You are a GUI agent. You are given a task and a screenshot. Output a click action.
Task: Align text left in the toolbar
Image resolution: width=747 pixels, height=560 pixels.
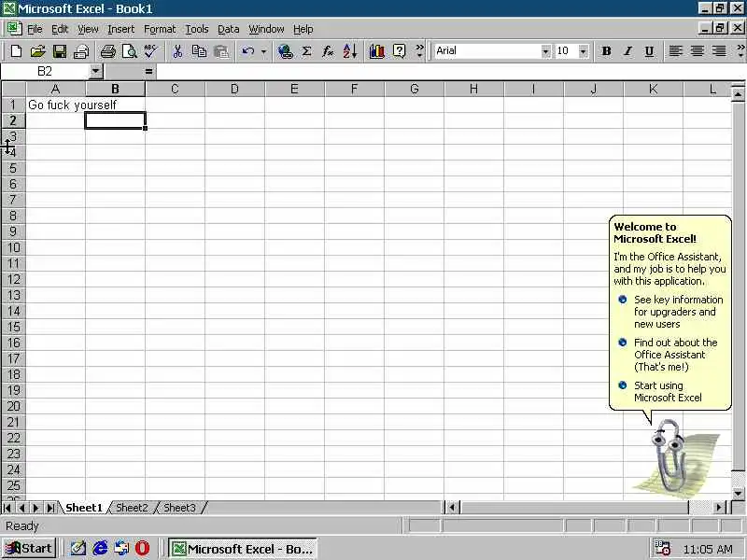(x=675, y=51)
